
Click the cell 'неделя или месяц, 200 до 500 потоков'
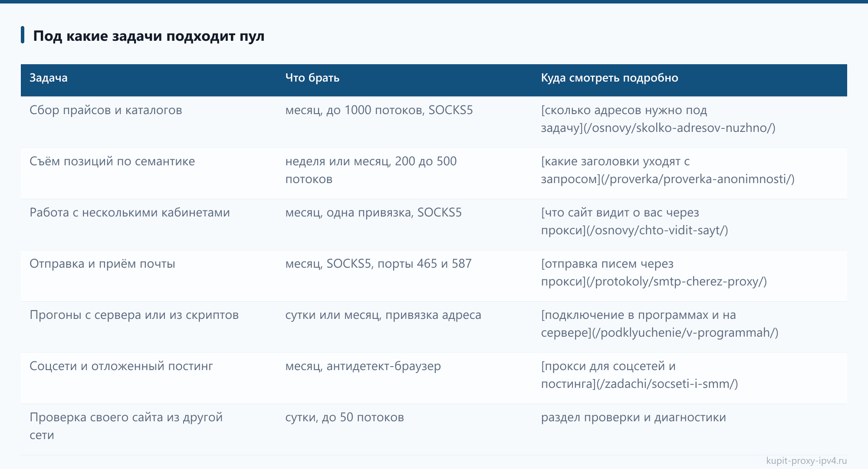tap(404, 173)
